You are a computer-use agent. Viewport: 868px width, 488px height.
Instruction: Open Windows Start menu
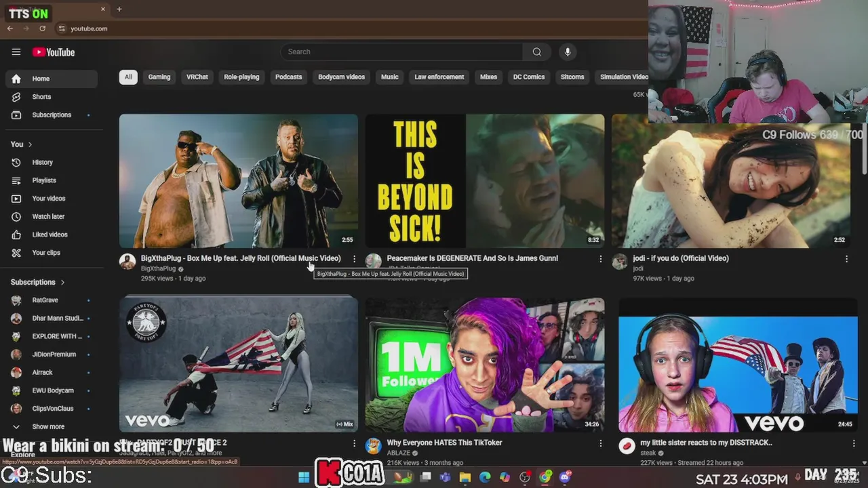(304, 477)
